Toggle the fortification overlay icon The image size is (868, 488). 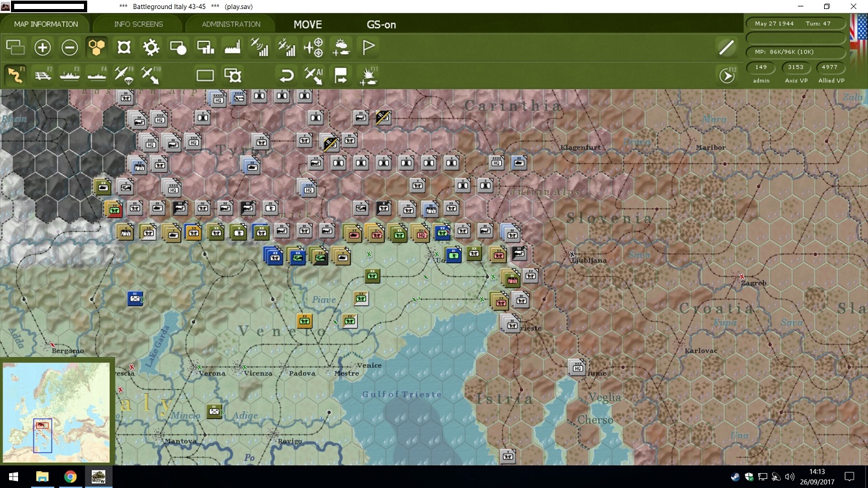124,47
